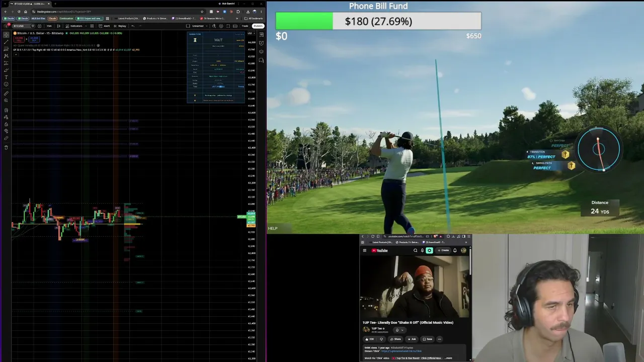Open the Continuation bookmark
This screenshot has height=362, width=644.
[66, 19]
